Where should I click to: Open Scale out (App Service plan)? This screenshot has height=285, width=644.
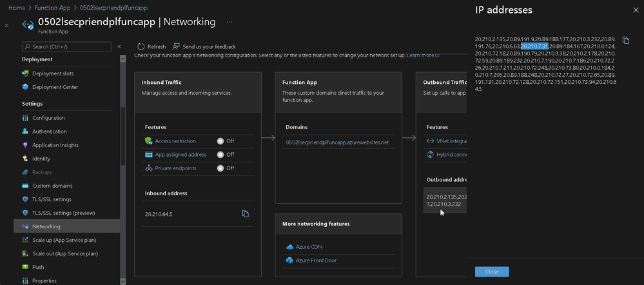point(65,253)
